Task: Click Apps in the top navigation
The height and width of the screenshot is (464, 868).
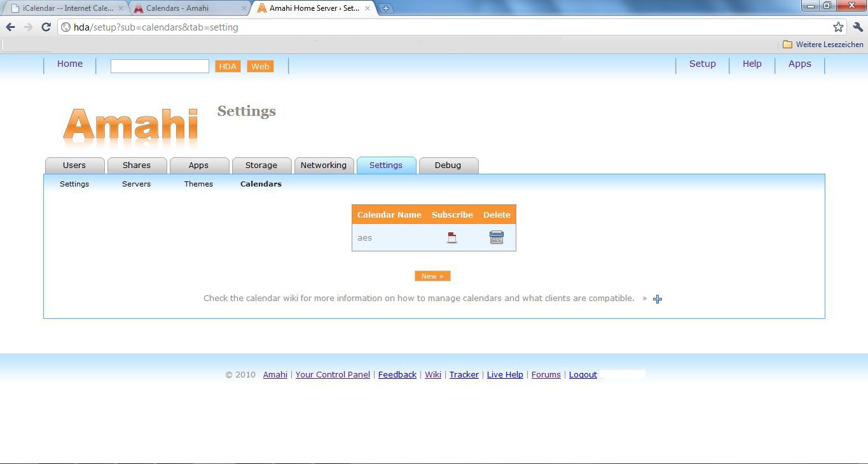Action: pos(800,64)
